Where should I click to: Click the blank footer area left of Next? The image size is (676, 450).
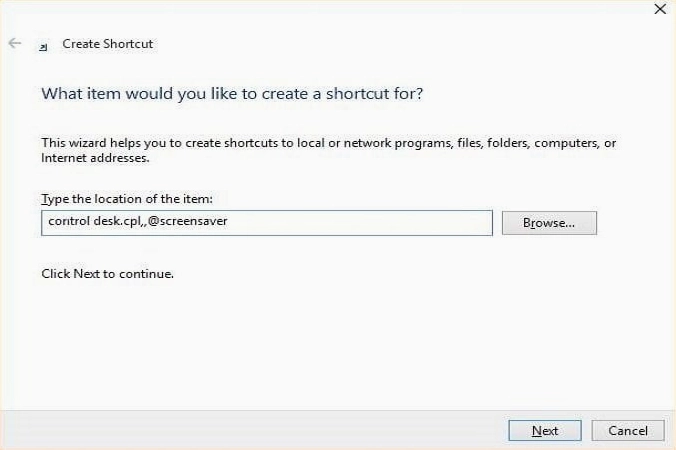click(x=250, y=430)
